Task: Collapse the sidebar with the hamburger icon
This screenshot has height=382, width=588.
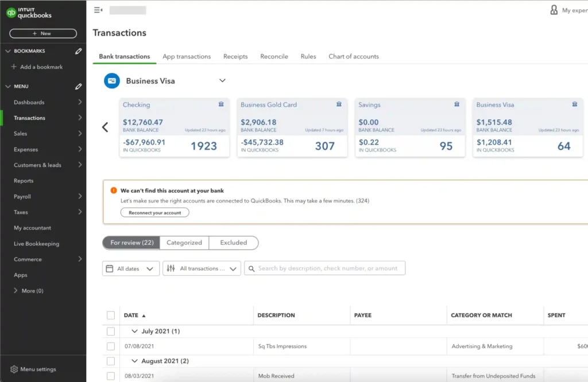Action: (98, 10)
